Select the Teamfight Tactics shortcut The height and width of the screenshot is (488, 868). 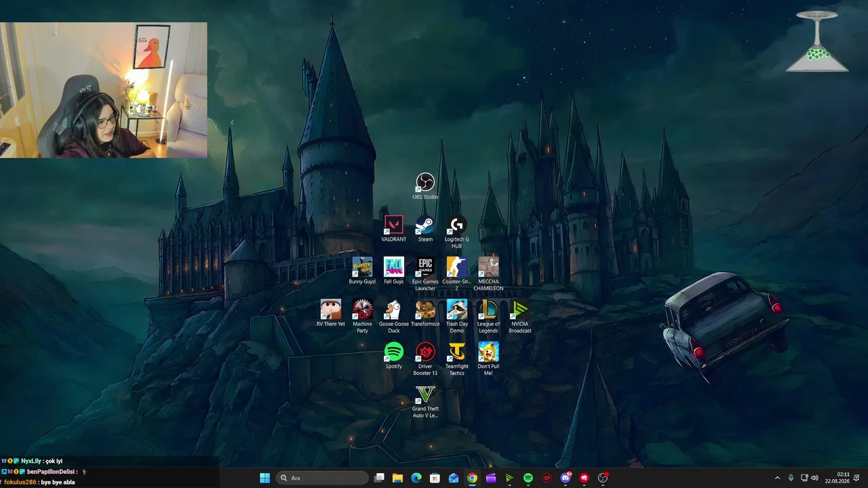click(456, 359)
